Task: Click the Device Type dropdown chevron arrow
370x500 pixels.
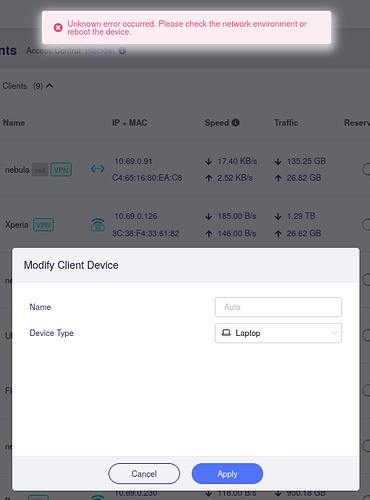Action: click(x=334, y=333)
